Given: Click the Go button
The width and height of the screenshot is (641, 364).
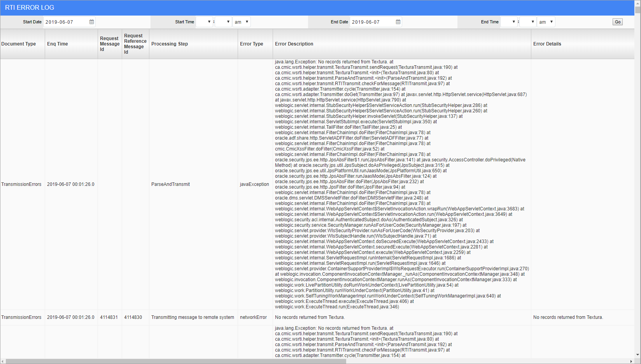Looking at the screenshot, I should [618, 22].
